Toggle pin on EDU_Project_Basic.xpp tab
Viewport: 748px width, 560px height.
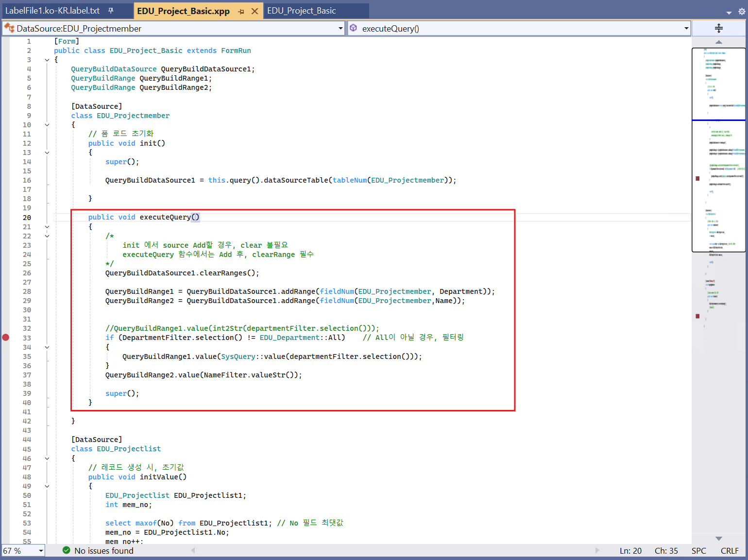241,11
